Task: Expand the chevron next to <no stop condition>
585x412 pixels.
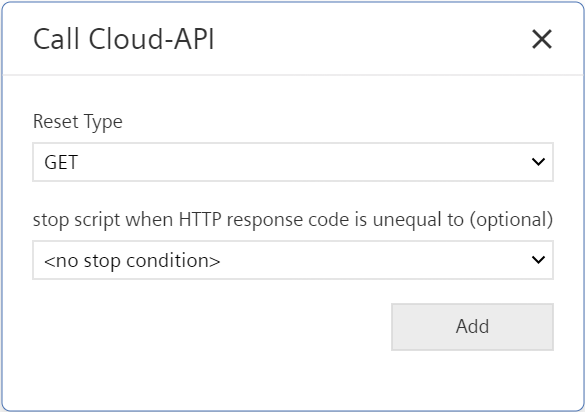Action: coord(538,260)
